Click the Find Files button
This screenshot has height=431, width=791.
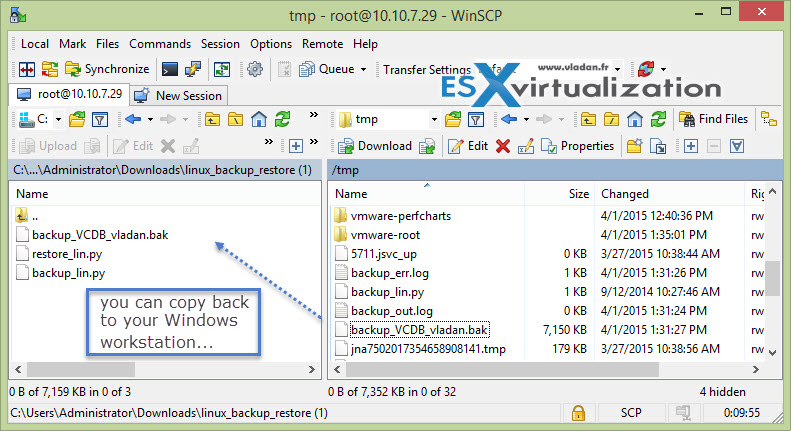click(713, 119)
